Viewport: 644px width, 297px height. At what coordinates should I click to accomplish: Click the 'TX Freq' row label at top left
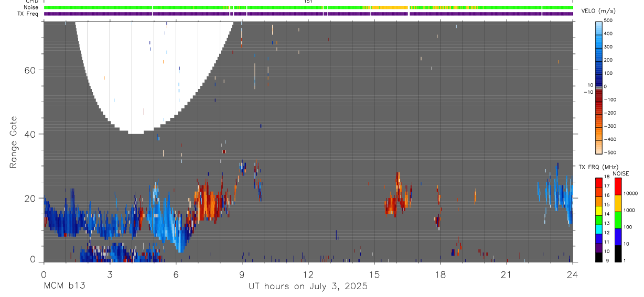click(28, 14)
